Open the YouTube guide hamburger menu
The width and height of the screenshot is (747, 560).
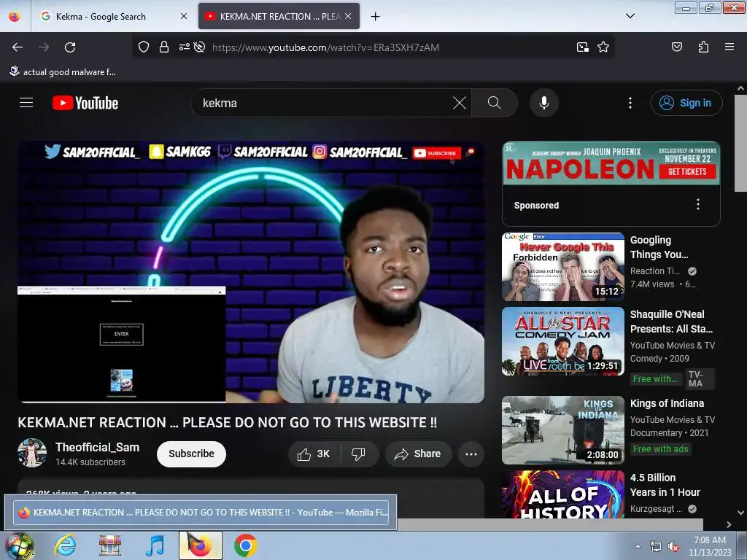point(26,103)
